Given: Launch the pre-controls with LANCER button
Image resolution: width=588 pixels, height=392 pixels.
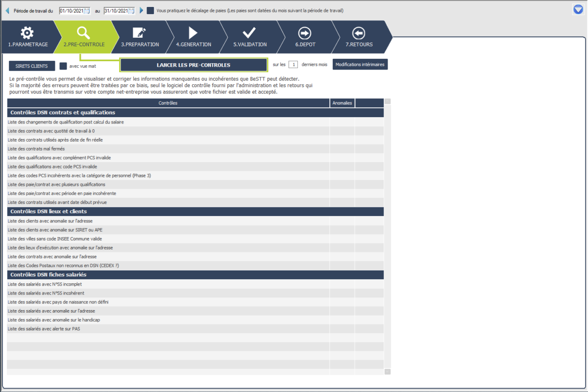Looking at the screenshot, I should click(194, 65).
